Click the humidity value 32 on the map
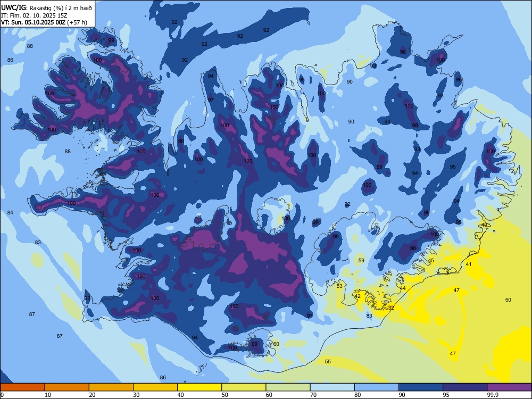Screen dimensions: 532x399 pos(391,307)
